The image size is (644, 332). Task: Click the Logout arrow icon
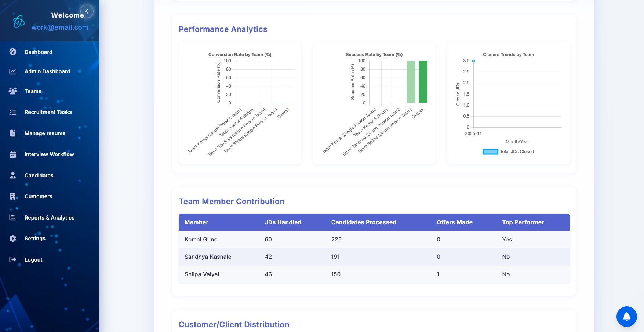coord(13,260)
